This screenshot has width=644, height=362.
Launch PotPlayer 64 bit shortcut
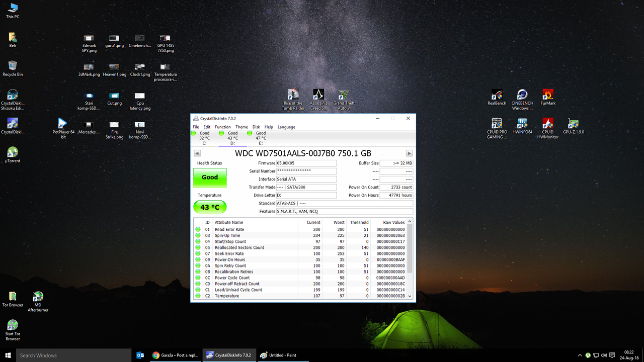pos(63,128)
